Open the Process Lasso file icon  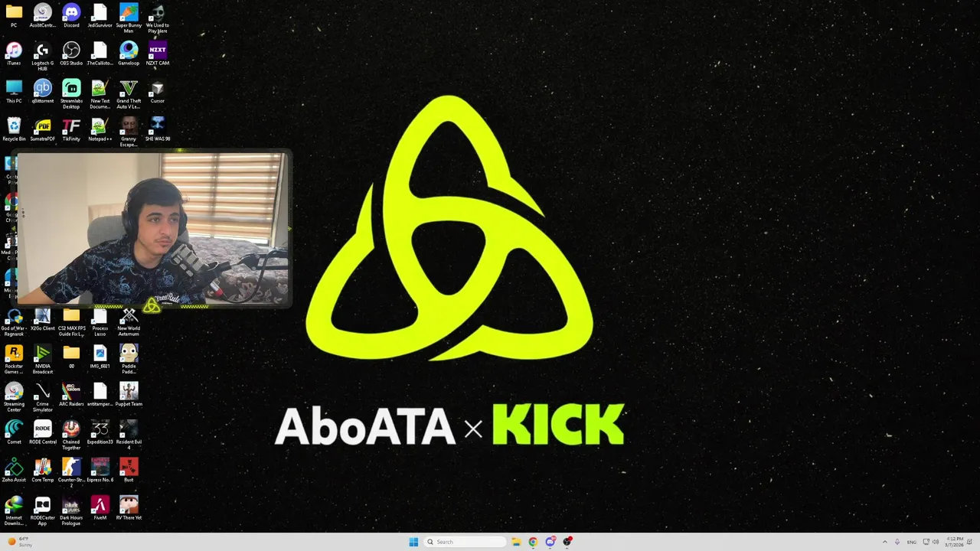pyautogui.click(x=100, y=322)
